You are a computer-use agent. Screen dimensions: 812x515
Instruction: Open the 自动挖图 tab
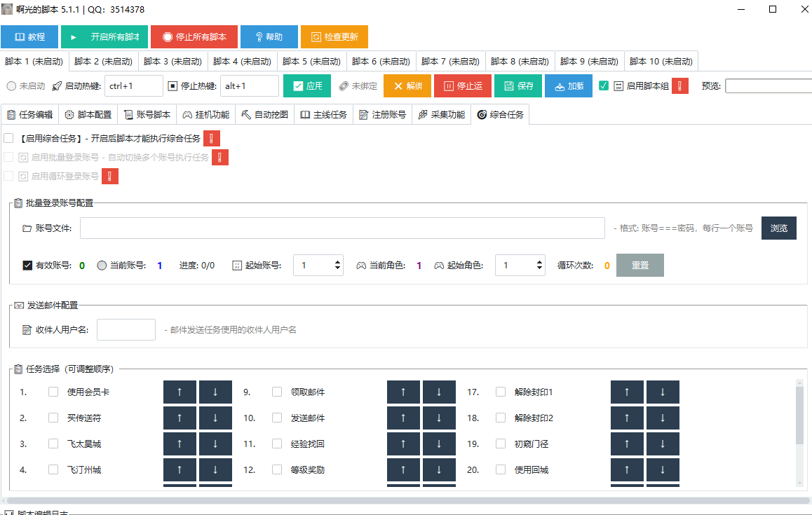[x=265, y=114]
